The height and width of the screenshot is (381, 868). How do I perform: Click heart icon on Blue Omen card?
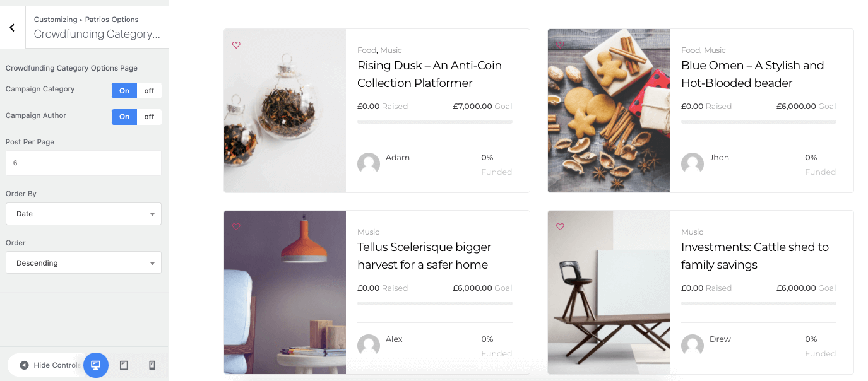[x=560, y=45]
